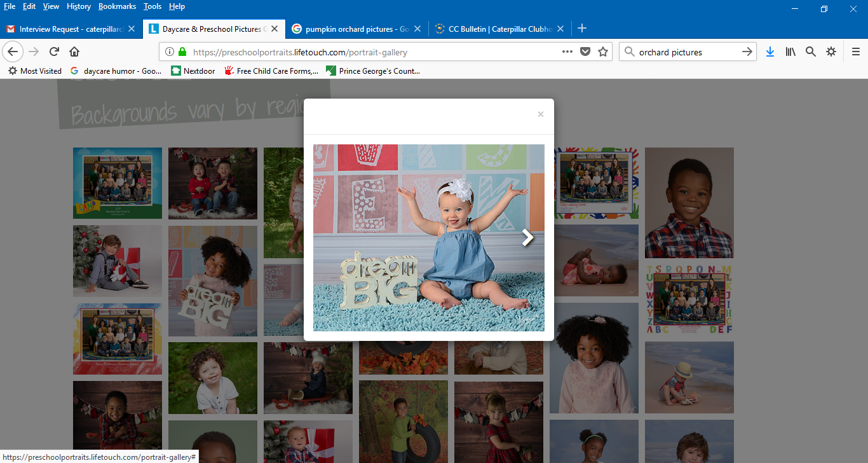Image resolution: width=868 pixels, height=463 pixels.
Task: Open a new tab with plus button
Action: pos(582,29)
